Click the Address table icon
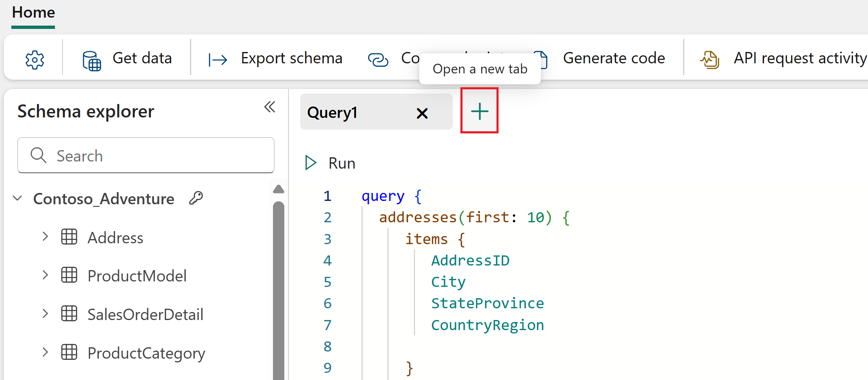This screenshot has height=380, width=868. click(x=69, y=237)
